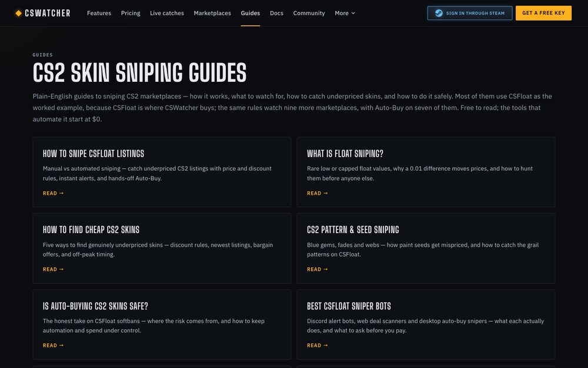Click Read link under Best CSFloat Sniper Bots
This screenshot has height=368, width=588.
(318, 346)
